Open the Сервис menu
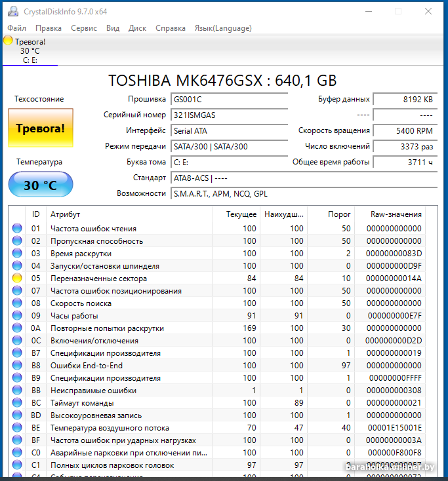Viewport: 448px width, 481px height. click(84, 28)
